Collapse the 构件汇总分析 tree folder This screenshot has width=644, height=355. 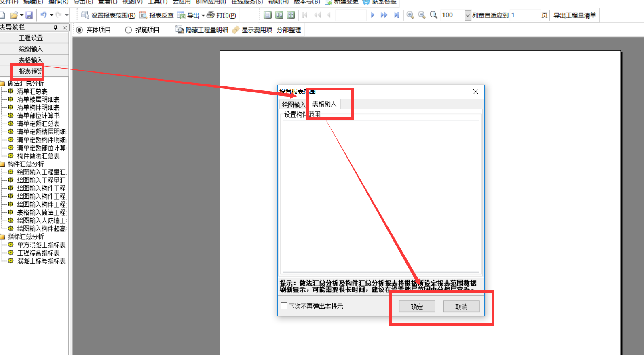[x=2, y=164]
